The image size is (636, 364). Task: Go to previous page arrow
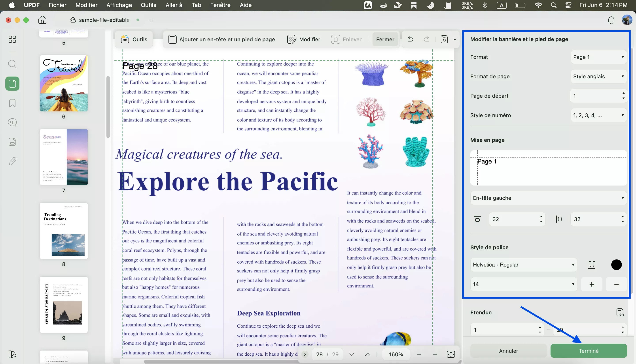point(367,354)
